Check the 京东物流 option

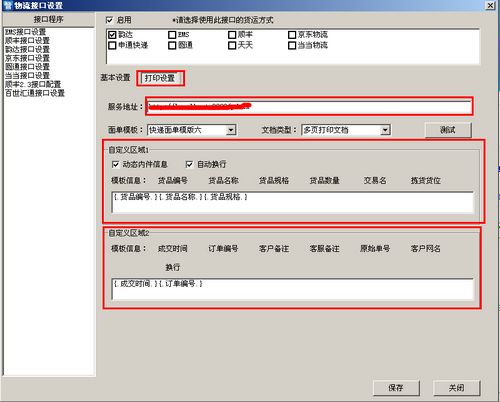point(292,35)
